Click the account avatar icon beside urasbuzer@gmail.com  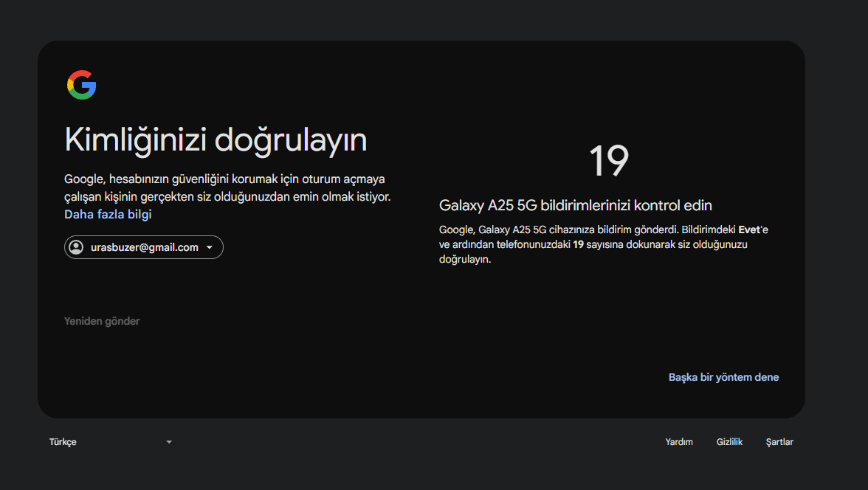tap(77, 247)
